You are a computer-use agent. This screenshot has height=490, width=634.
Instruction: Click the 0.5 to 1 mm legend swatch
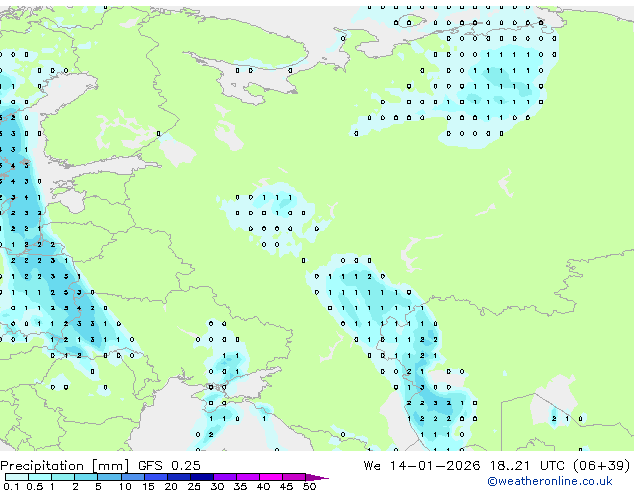click(40, 477)
